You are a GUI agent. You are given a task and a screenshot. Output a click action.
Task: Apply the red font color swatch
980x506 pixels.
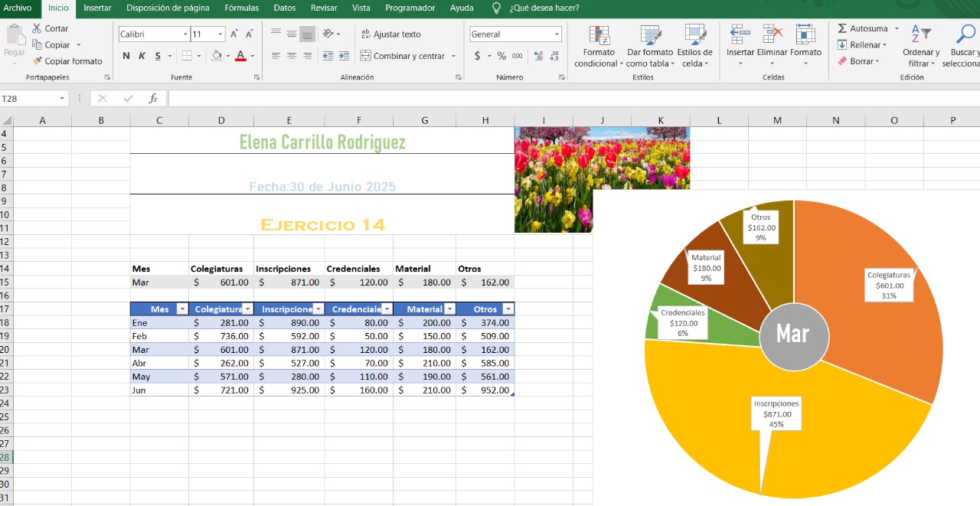pyautogui.click(x=240, y=56)
